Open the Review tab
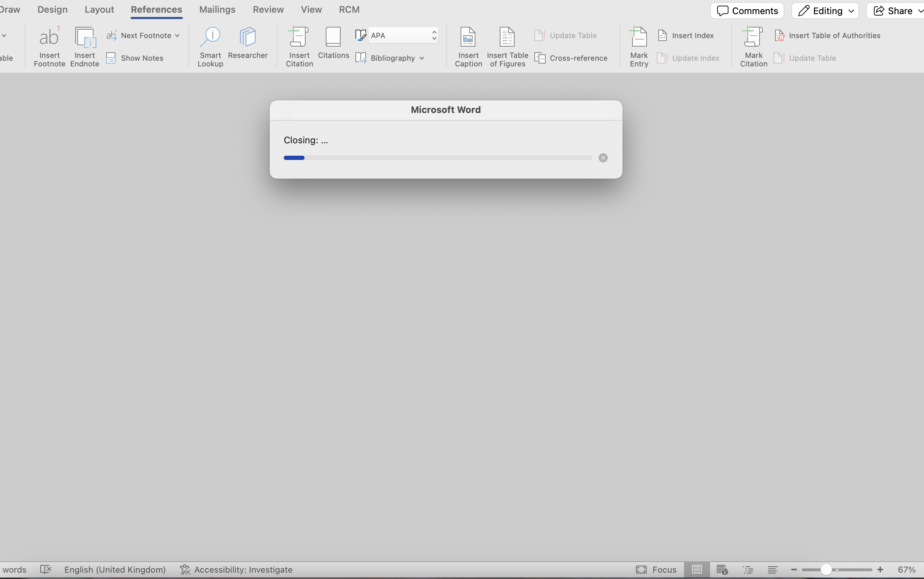This screenshot has width=924, height=579. [x=268, y=9]
